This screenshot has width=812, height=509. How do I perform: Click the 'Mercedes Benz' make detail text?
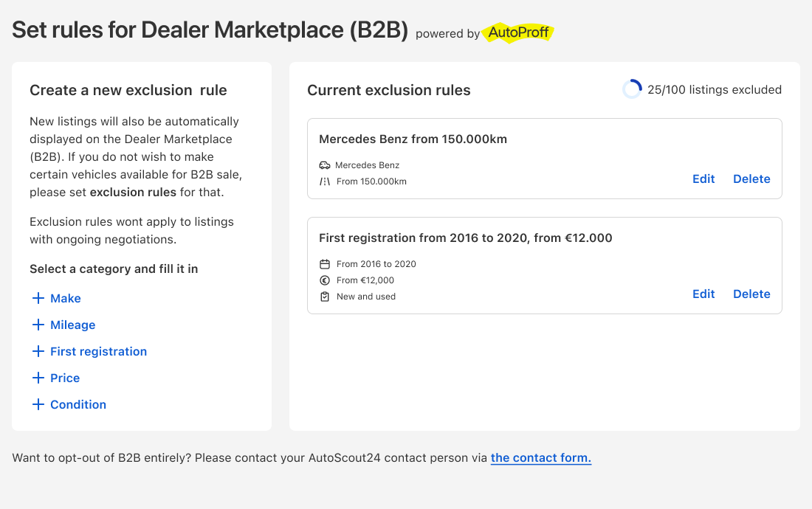pos(367,165)
